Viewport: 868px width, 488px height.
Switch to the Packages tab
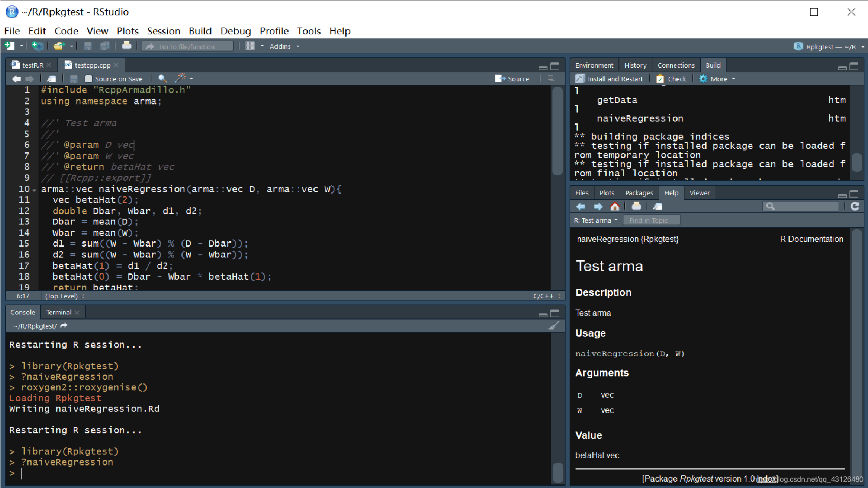(639, 193)
